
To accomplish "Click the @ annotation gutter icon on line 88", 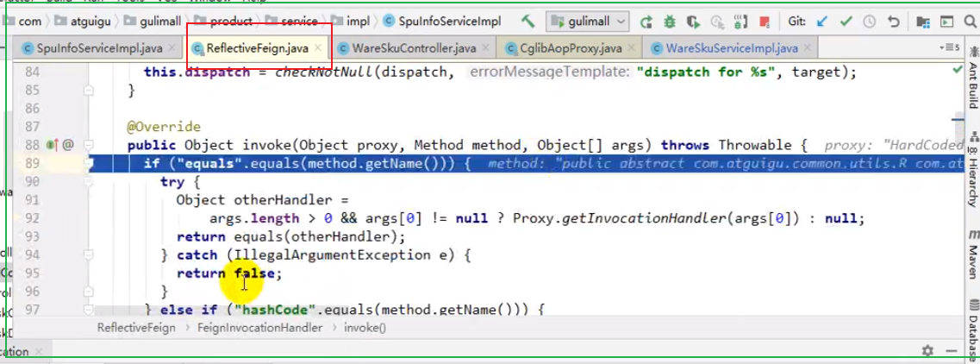I will [x=68, y=145].
